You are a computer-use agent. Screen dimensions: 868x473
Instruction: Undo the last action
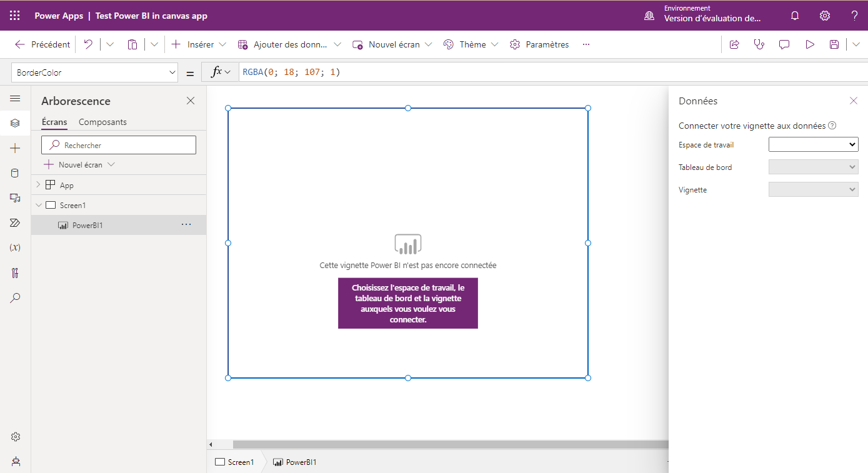pos(88,44)
